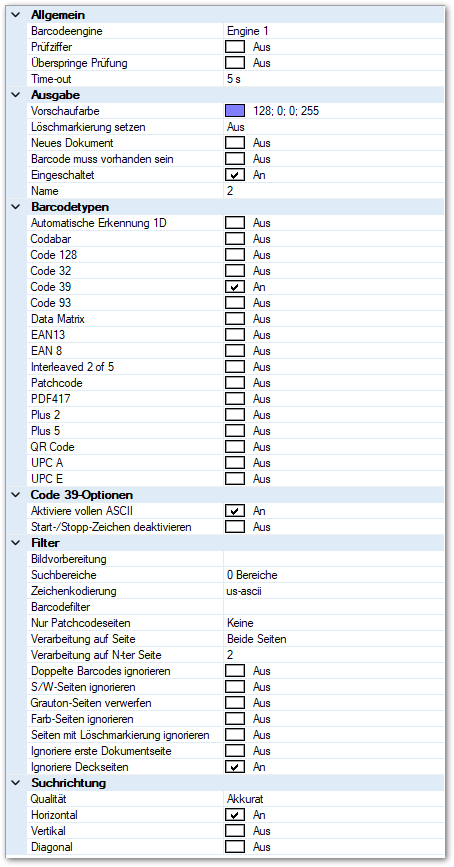This screenshot has width=454, height=867.
Task: Uncheck Aktiviere vollen ASCII
Action: pos(235,511)
